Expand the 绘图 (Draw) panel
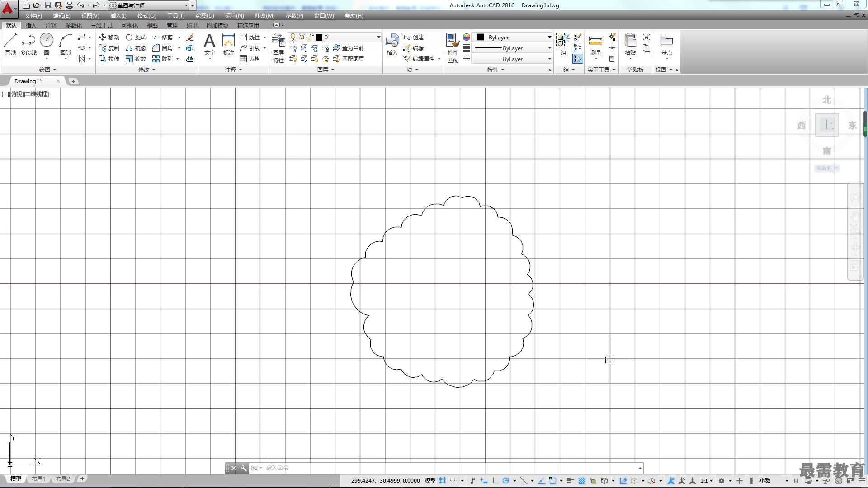Screen dimensions: 868x488 tap(47, 70)
